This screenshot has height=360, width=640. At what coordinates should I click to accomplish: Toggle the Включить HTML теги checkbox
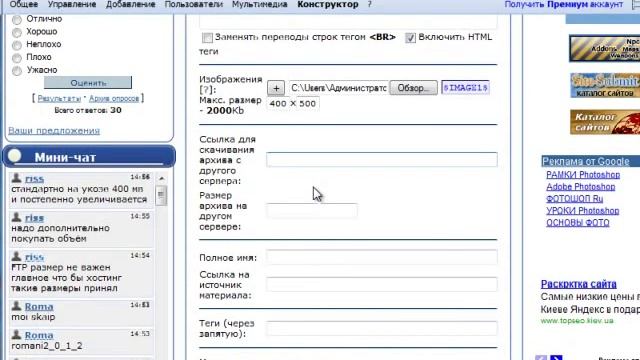pyautogui.click(x=410, y=38)
